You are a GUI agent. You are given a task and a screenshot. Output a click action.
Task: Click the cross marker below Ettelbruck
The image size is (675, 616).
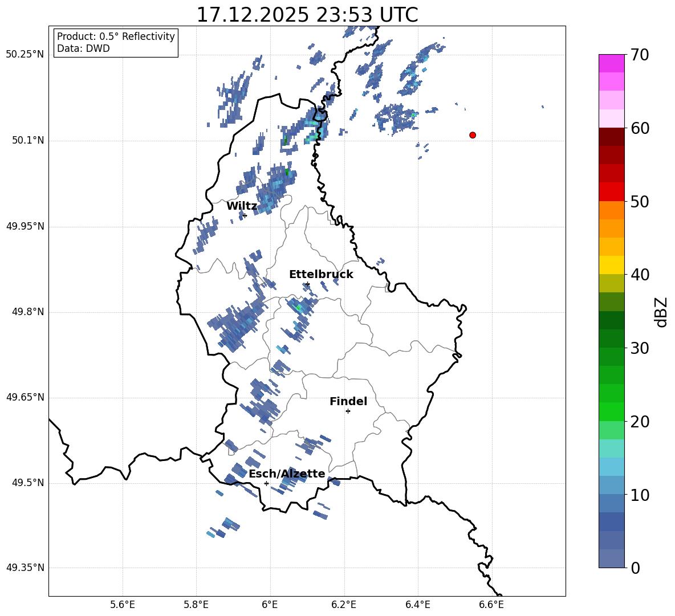coord(307,284)
